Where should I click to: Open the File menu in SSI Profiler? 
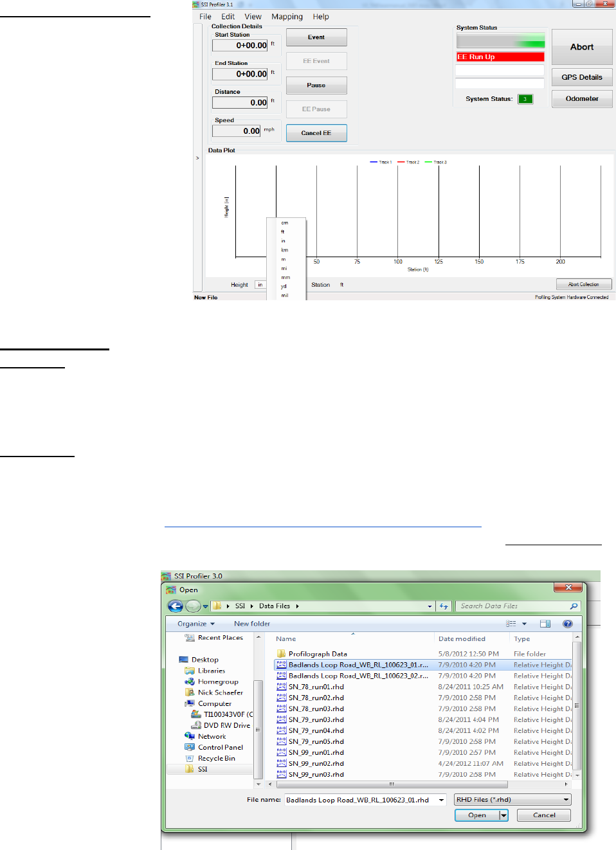[x=205, y=17]
